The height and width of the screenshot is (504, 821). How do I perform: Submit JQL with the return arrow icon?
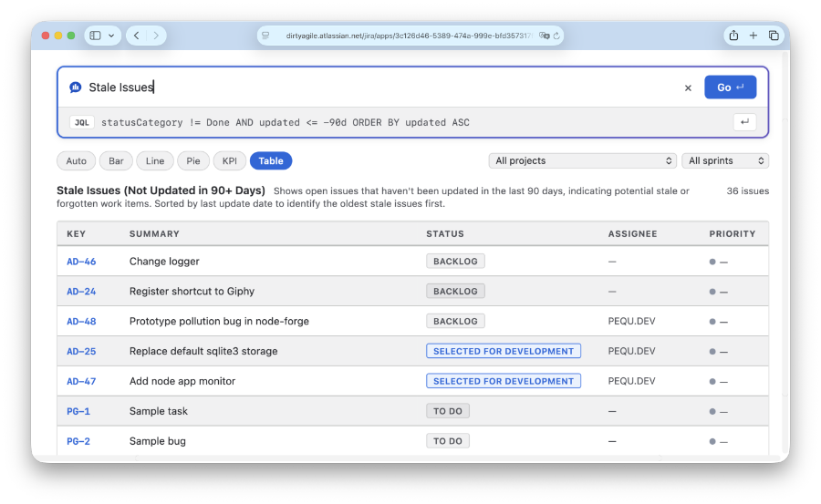pyautogui.click(x=744, y=122)
